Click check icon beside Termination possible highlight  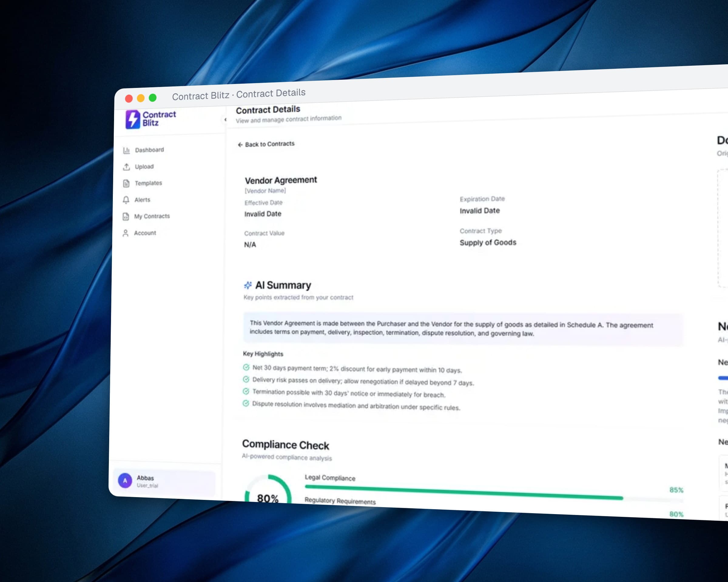coord(246,391)
